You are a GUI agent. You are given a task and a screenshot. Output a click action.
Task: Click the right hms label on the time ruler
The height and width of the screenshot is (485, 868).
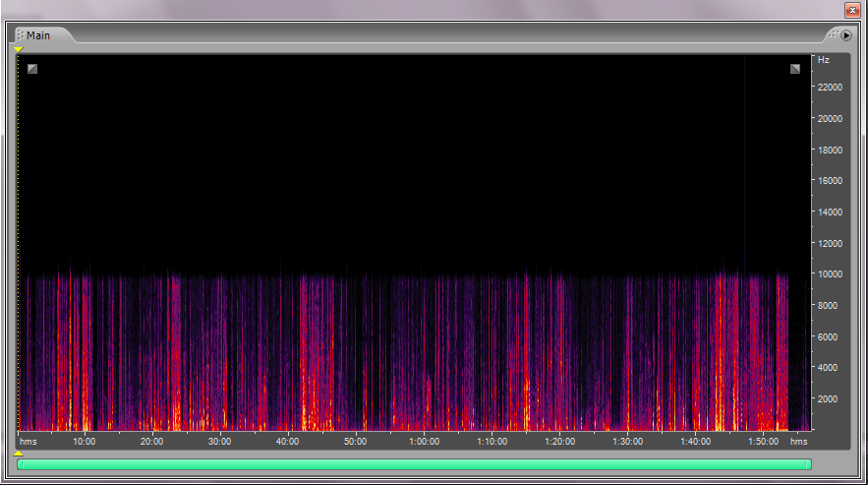click(x=799, y=442)
